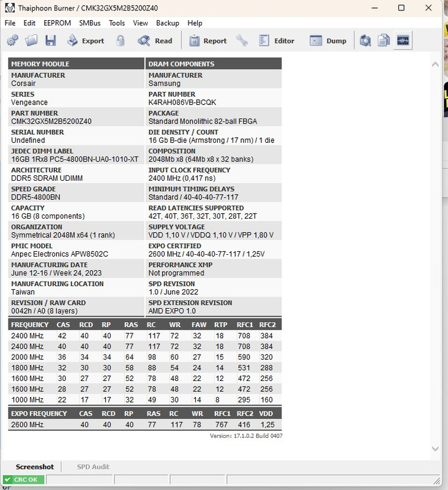Click the Version 17.1.0.2 Build text
The height and width of the screenshot is (490, 448).
pyautogui.click(x=246, y=435)
